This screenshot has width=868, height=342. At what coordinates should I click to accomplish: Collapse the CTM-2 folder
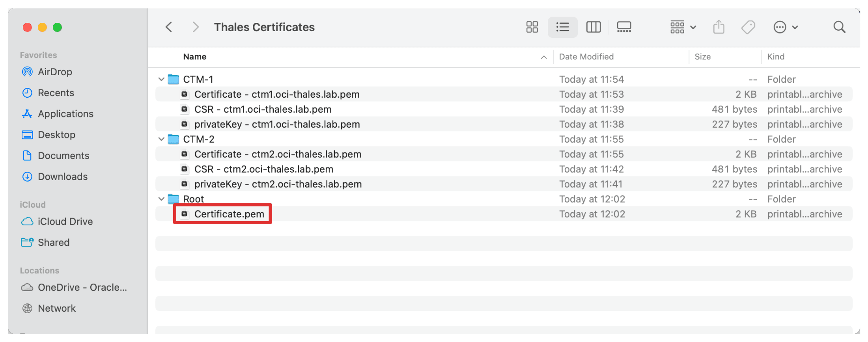click(161, 139)
